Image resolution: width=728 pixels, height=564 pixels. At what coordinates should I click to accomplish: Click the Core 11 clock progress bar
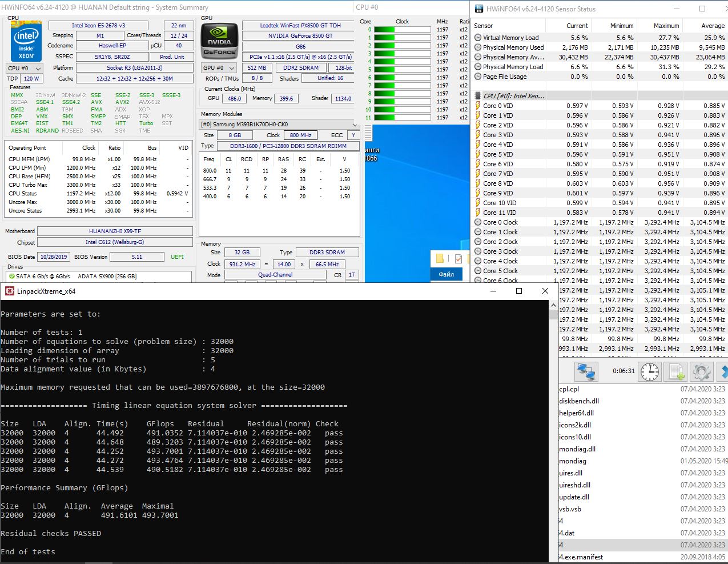[x=404, y=118]
